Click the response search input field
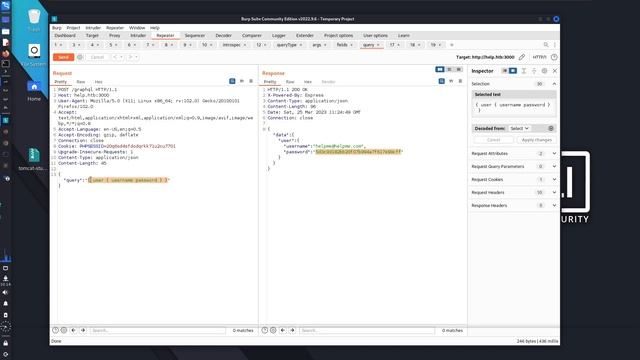 pyautogui.click(x=367, y=330)
